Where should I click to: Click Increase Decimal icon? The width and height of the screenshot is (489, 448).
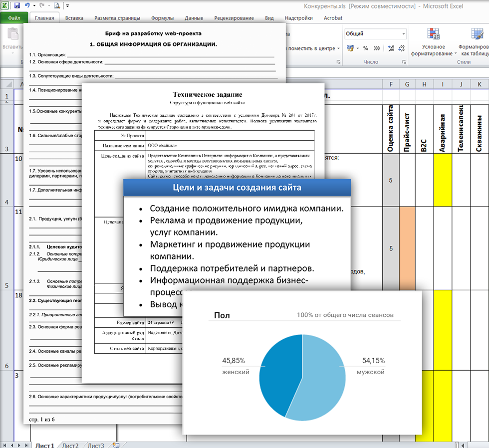point(391,48)
